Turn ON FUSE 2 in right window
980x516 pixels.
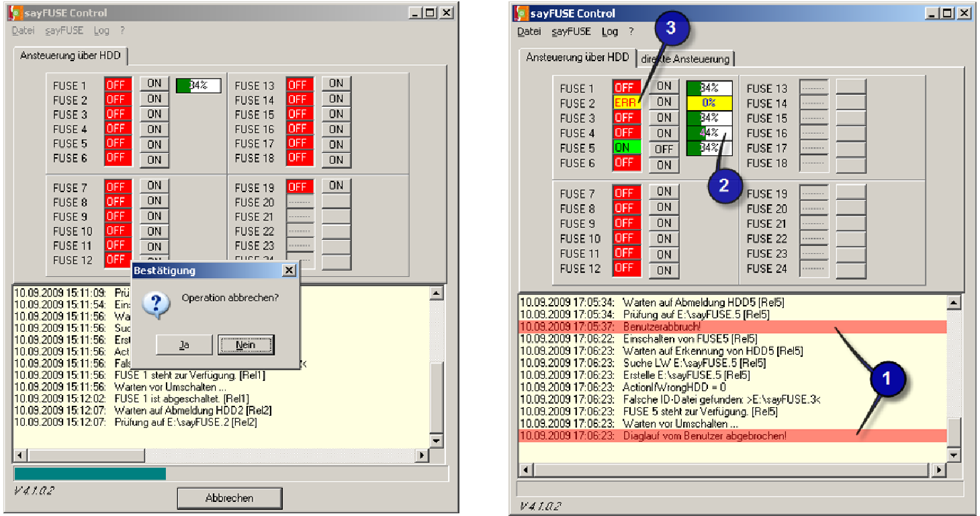point(664,102)
